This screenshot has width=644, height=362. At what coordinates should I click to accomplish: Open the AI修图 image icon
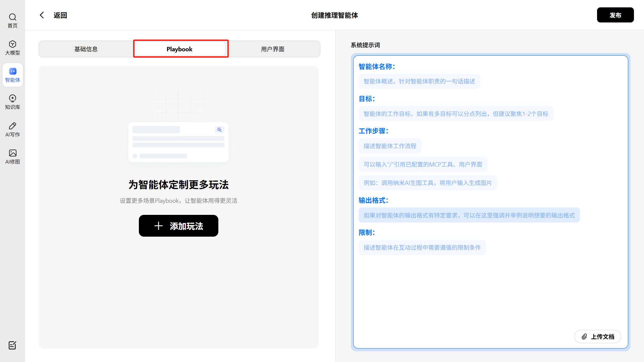coord(12,153)
